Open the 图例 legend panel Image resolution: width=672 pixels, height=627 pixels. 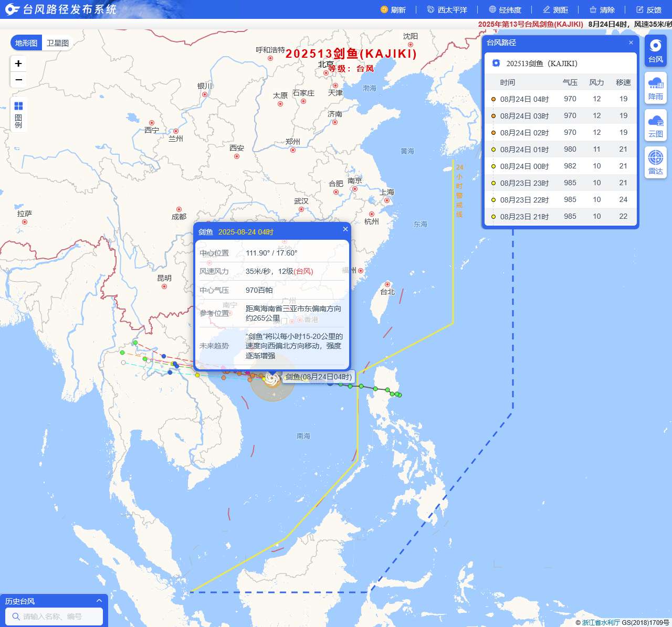click(18, 114)
